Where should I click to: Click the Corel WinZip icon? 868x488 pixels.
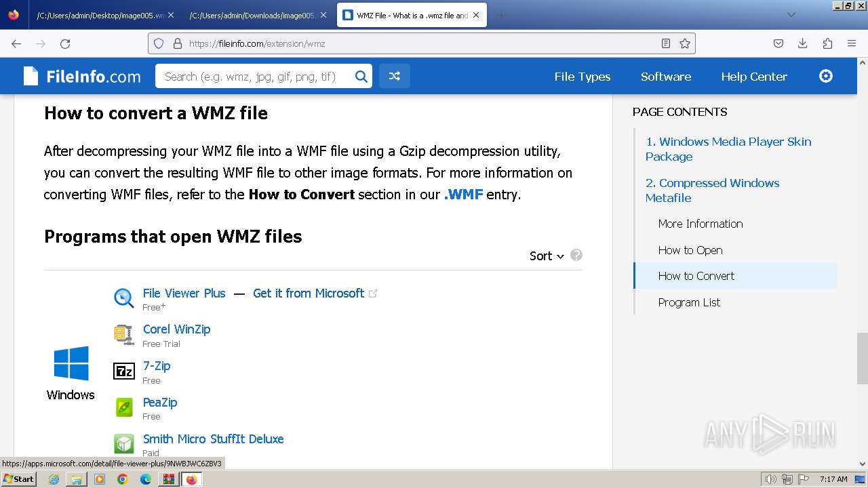click(x=124, y=334)
